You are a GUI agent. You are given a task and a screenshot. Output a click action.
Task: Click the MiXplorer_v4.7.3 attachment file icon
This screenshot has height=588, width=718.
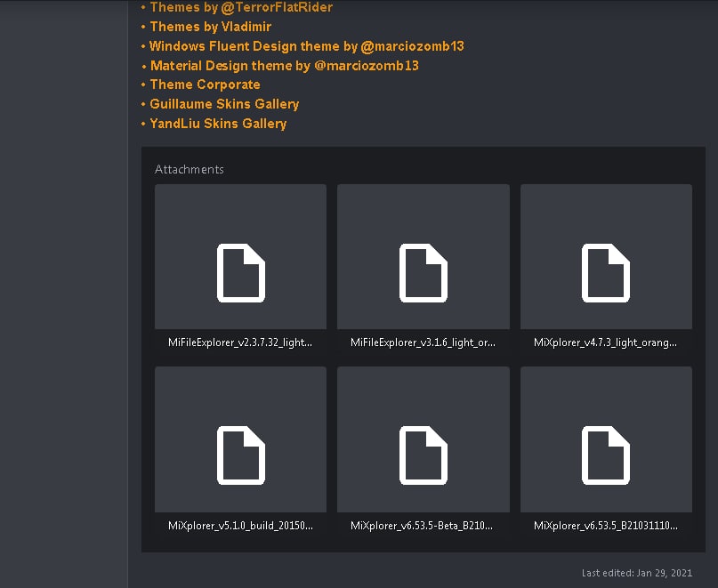[605, 273]
